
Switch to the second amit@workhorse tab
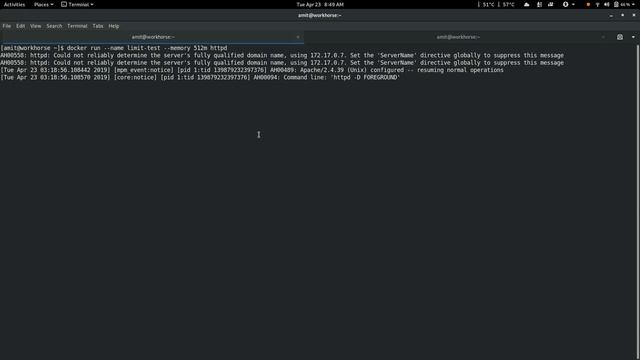click(458, 37)
